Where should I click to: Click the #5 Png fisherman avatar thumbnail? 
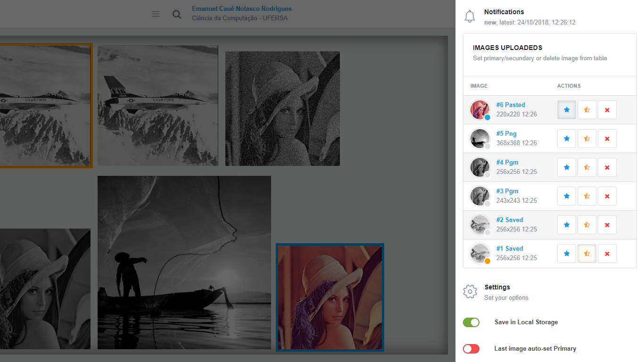[x=480, y=139]
